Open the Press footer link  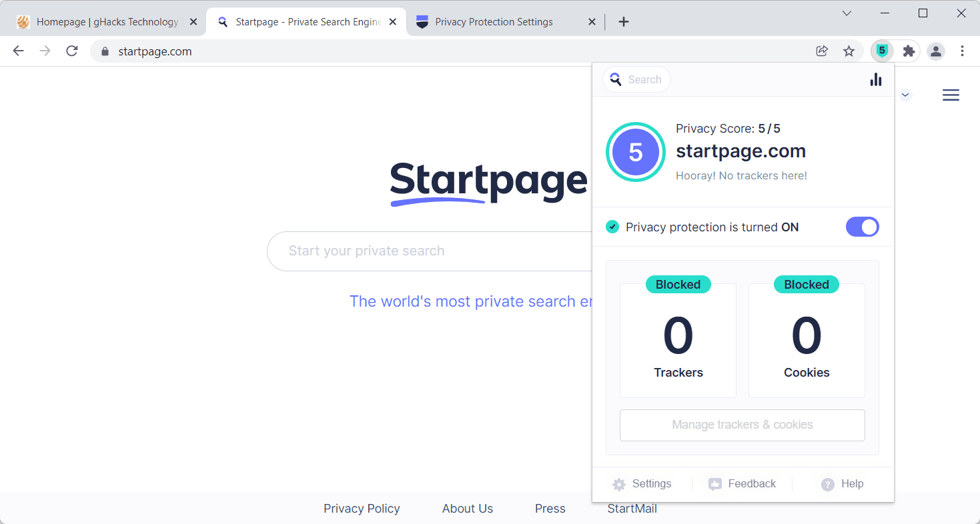[550, 509]
